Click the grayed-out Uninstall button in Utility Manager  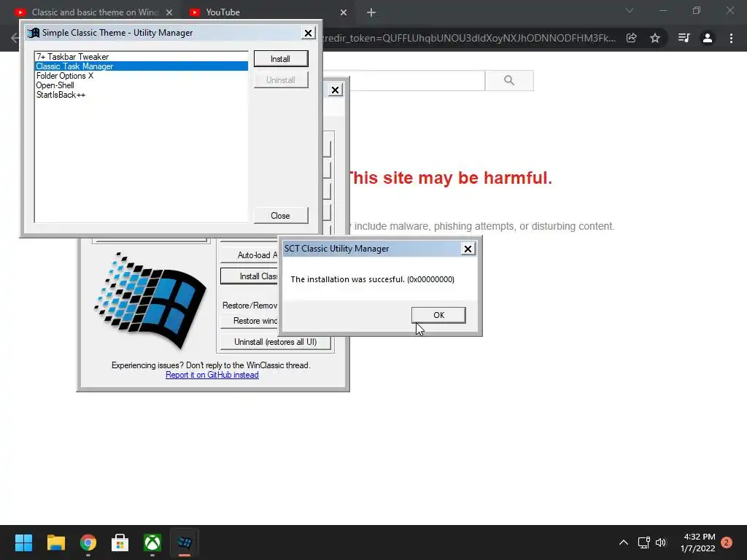pos(281,80)
